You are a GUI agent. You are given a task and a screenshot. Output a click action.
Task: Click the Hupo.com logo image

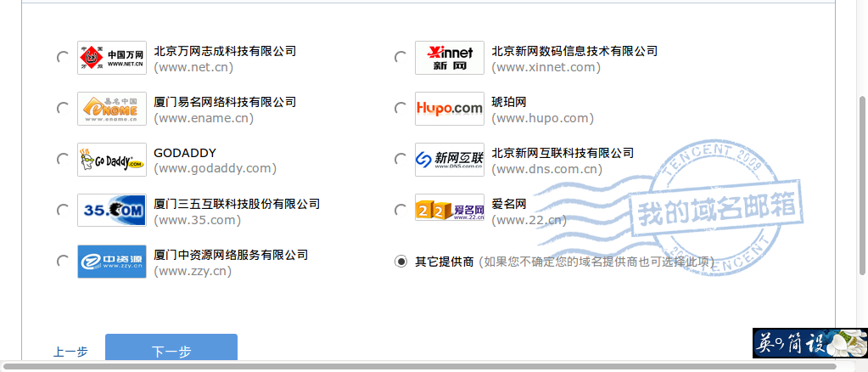[x=450, y=109]
